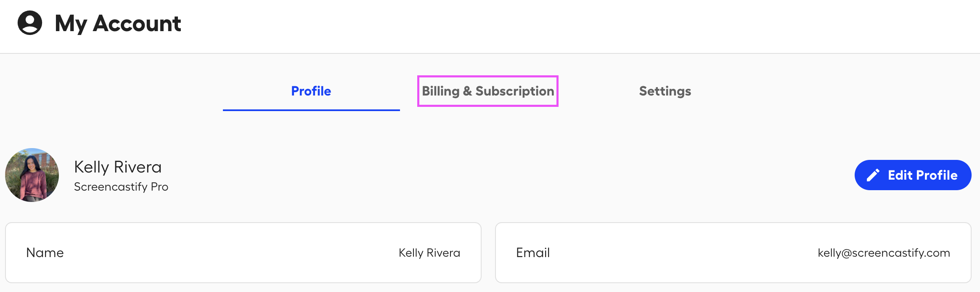Click the word Subscription in the tab
980x292 pixels.
pos(515,91)
